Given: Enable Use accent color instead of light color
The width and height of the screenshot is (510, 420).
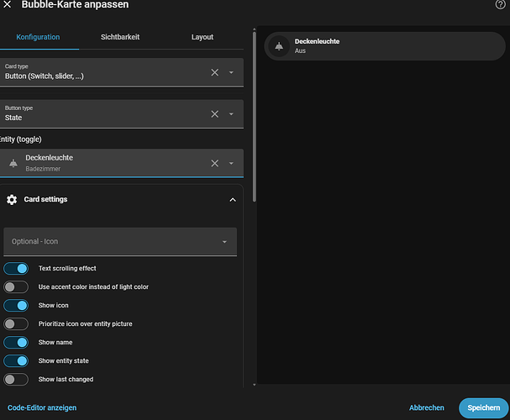Looking at the screenshot, I should [x=16, y=287].
